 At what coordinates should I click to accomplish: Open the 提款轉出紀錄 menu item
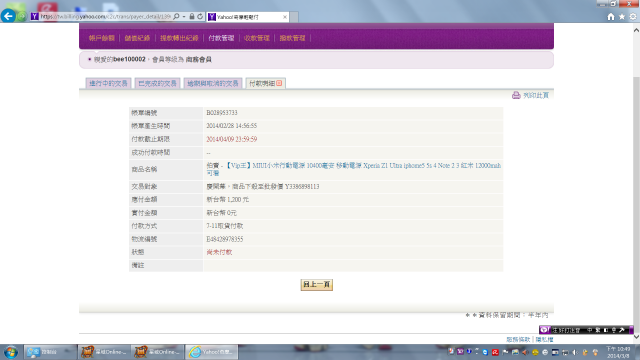(179, 38)
